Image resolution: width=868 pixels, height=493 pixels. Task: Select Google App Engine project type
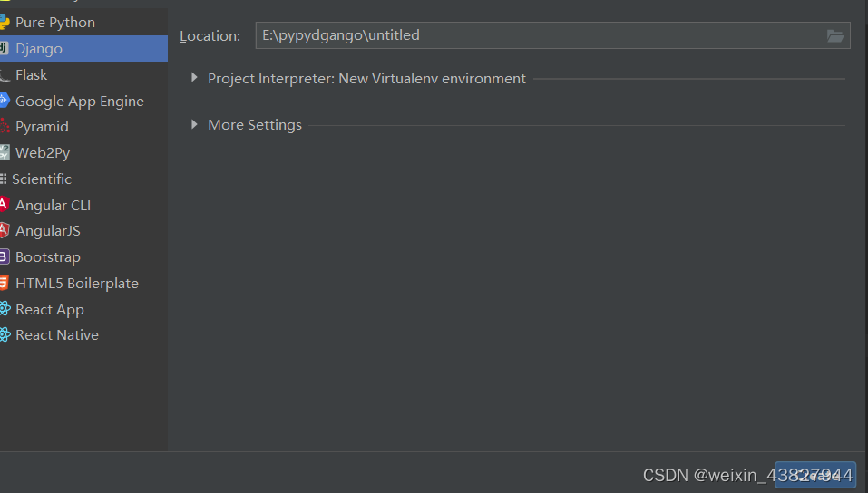coord(83,101)
